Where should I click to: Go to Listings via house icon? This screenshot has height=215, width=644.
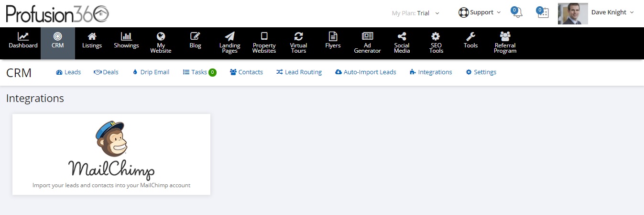click(92, 36)
